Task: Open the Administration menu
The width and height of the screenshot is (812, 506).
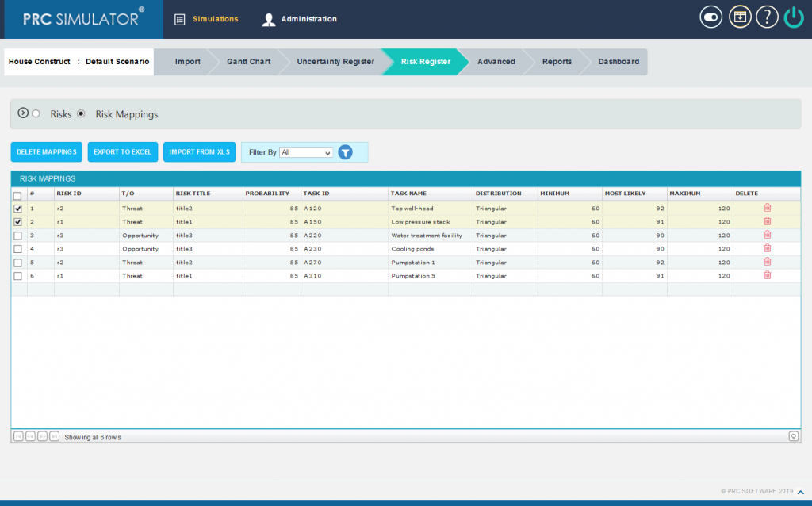Action: (x=308, y=19)
